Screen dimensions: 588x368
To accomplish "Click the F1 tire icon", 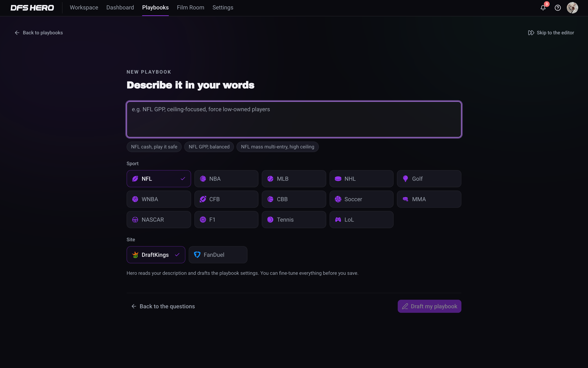I will pyautogui.click(x=203, y=220).
